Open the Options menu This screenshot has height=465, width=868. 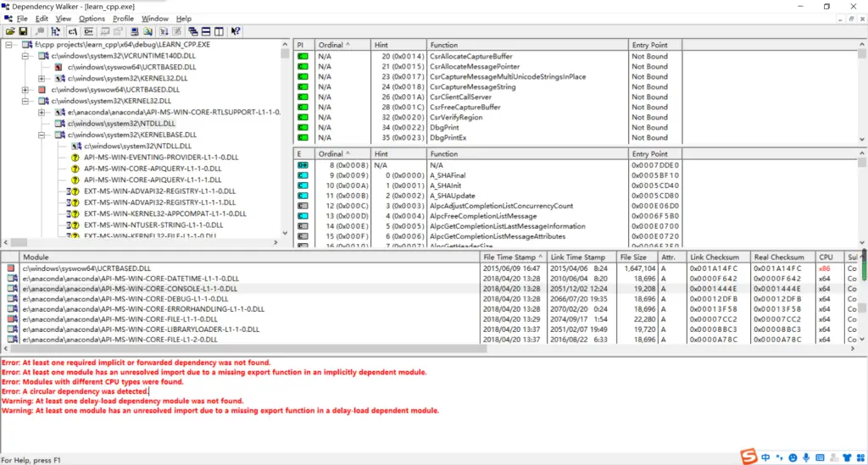pos(92,19)
